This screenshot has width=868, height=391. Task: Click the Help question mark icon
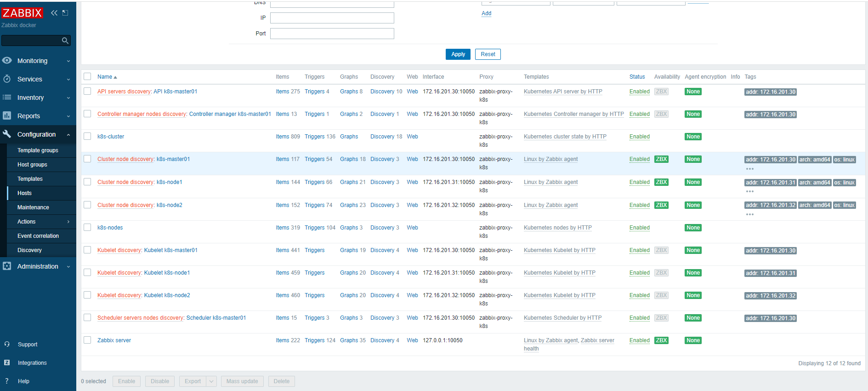7,381
